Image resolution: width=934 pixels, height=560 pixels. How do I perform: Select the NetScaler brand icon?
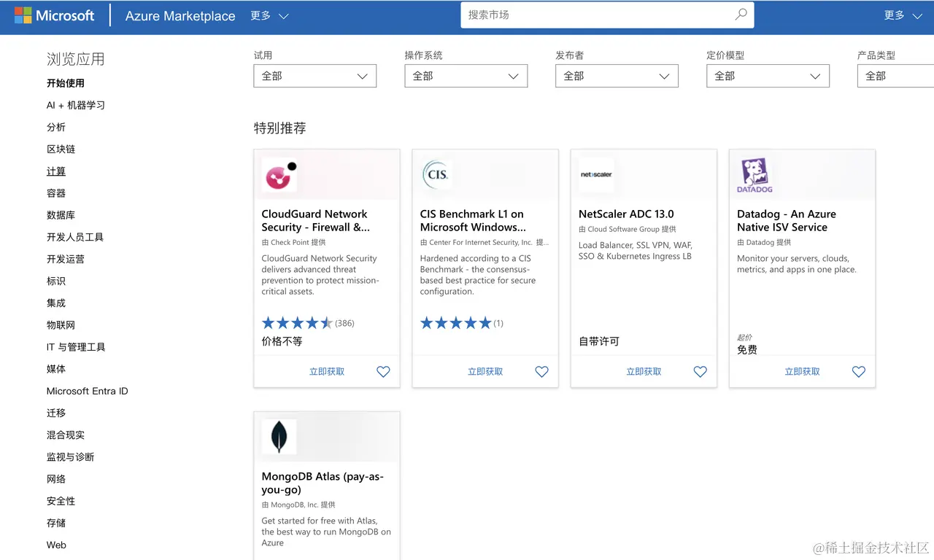click(595, 175)
